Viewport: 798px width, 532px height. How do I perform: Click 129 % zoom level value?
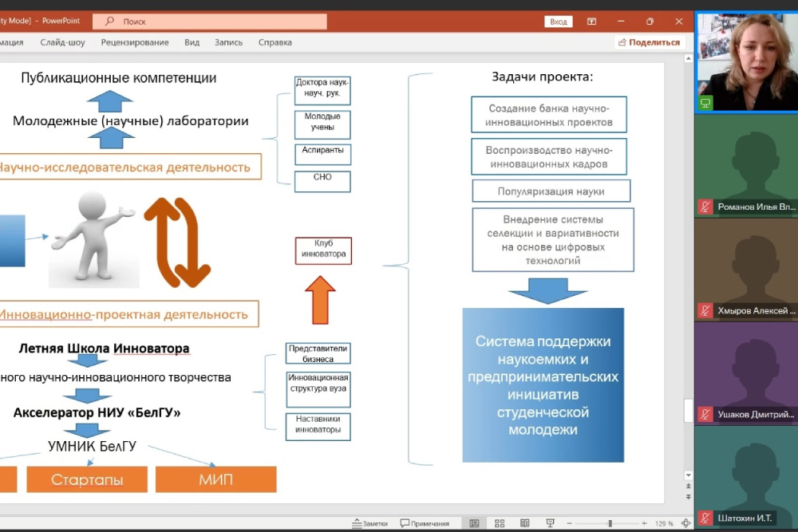(664, 523)
